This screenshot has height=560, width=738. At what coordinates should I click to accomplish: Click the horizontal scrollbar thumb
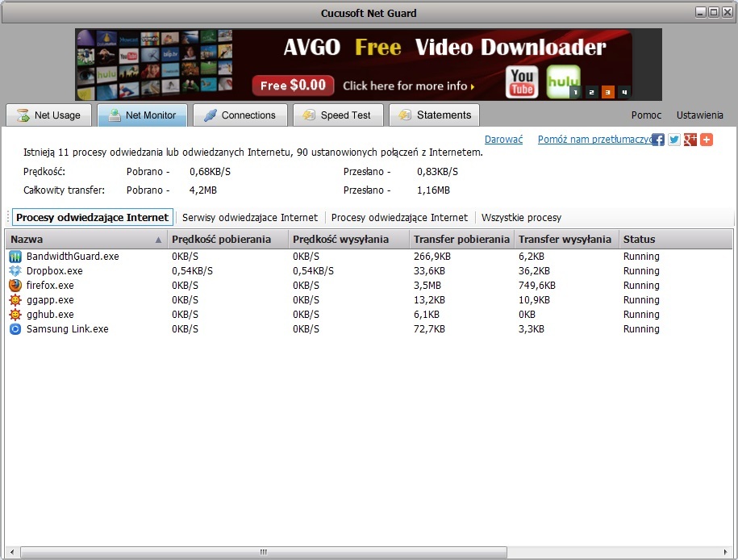(264, 552)
